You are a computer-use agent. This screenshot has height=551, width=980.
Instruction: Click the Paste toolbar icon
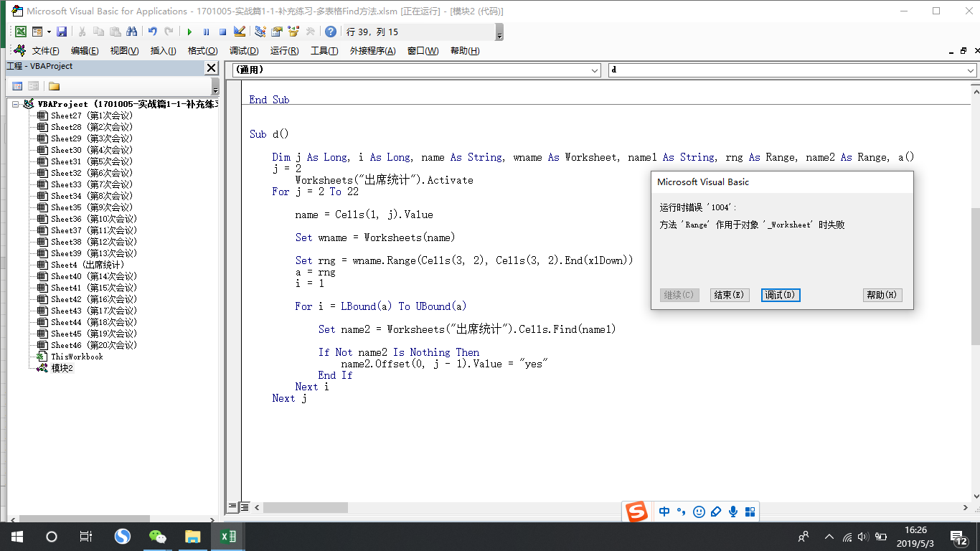pyautogui.click(x=115, y=32)
